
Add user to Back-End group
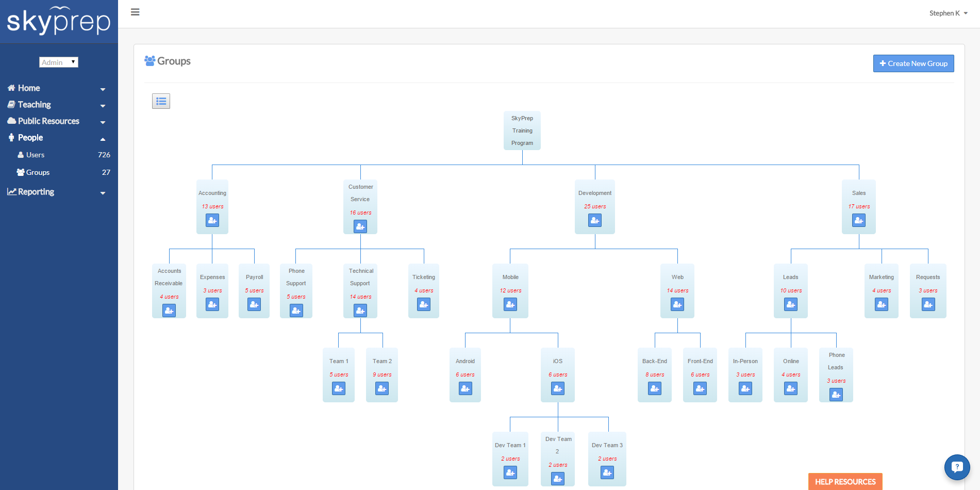[x=655, y=389]
